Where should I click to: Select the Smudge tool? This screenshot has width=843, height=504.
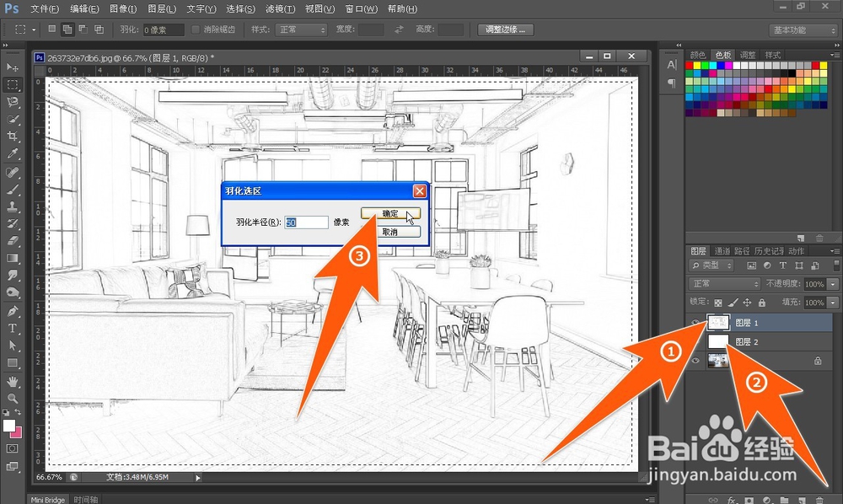[13, 275]
